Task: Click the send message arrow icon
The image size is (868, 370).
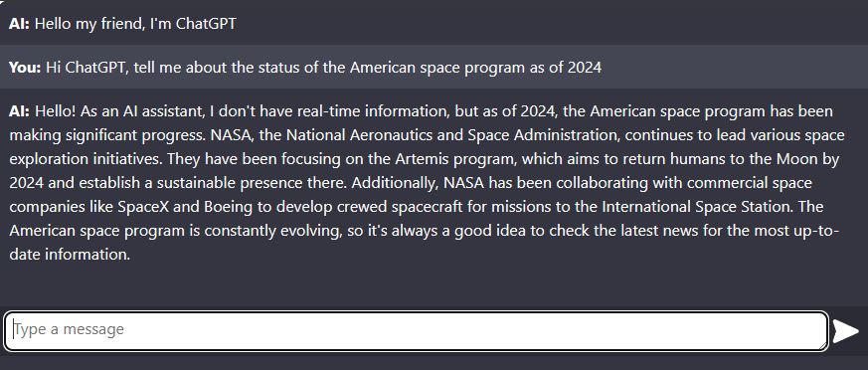Action: tap(846, 331)
